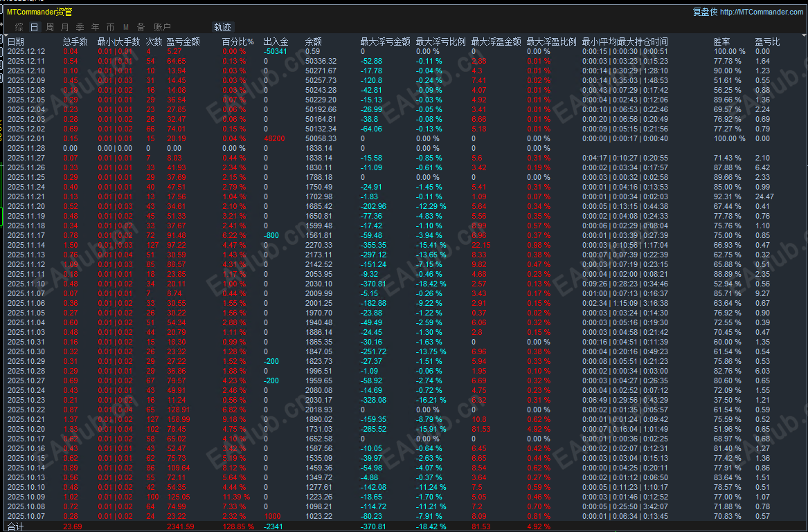Sort by the 次数 column header
The image size is (808, 532).
pyautogui.click(x=154, y=42)
